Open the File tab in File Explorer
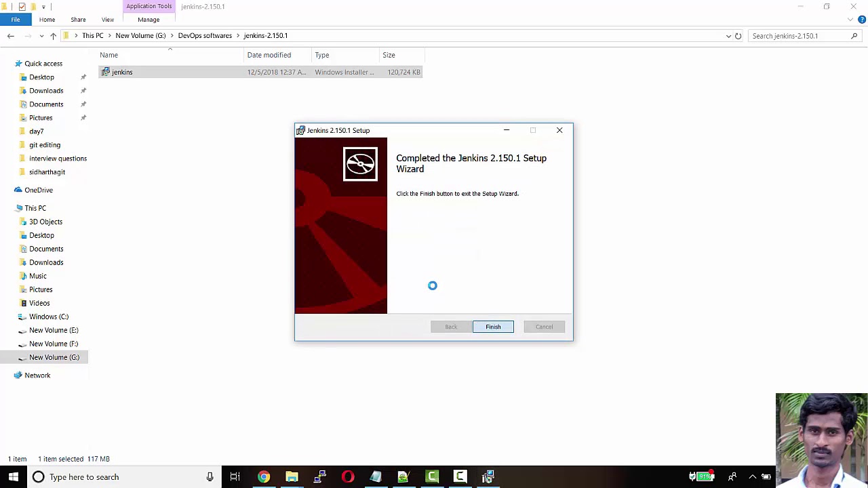Image resolution: width=868 pixels, height=488 pixels. click(x=15, y=20)
